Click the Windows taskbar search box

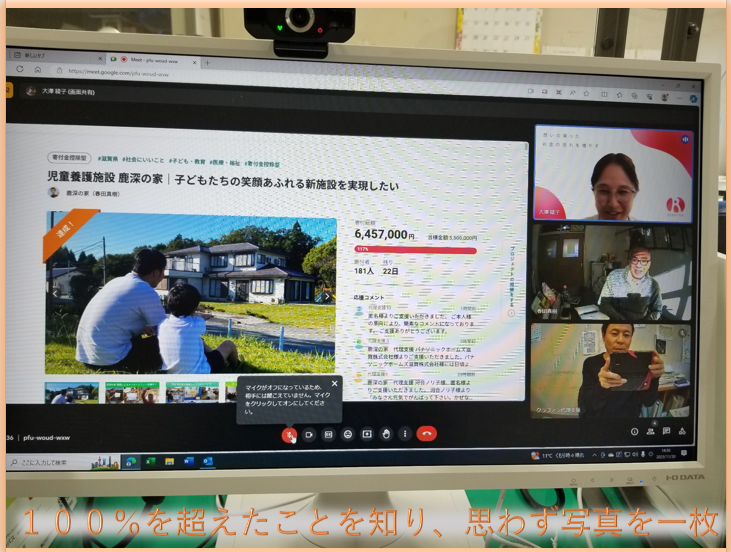coord(60,463)
